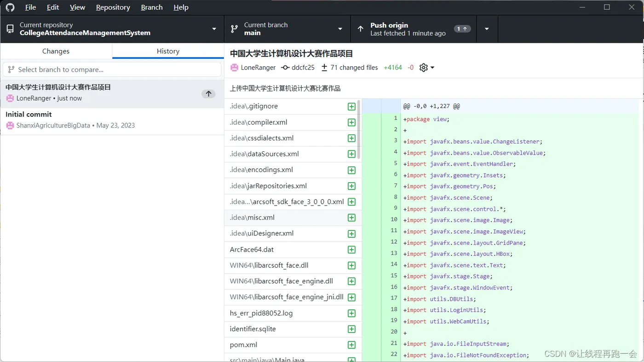Open the diff settings gear icon
The image size is (644, 362).
point(424,68)
